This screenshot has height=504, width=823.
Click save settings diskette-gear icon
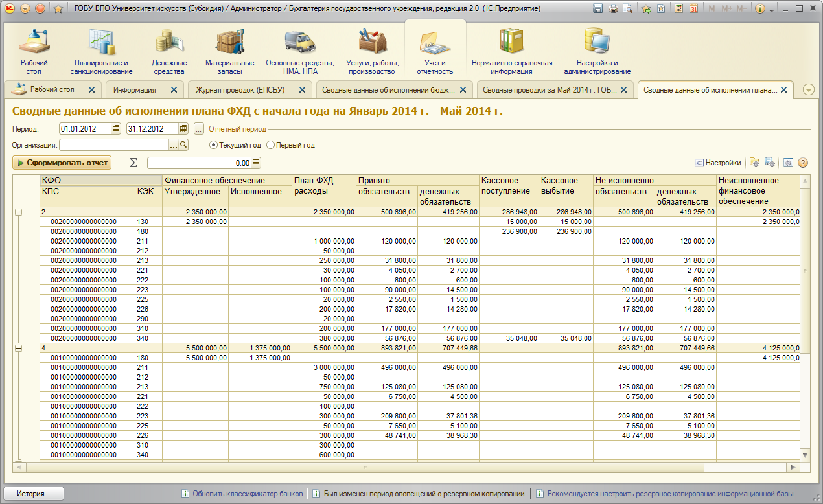coord(770,163)
